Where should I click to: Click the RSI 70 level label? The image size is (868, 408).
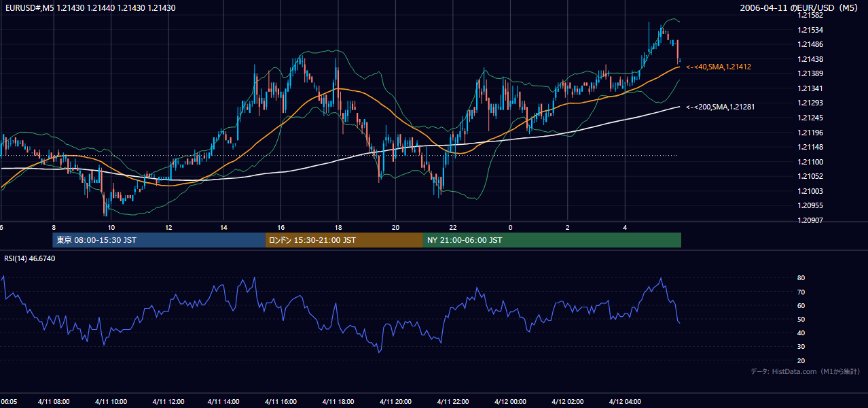click(x=801, y=292)
